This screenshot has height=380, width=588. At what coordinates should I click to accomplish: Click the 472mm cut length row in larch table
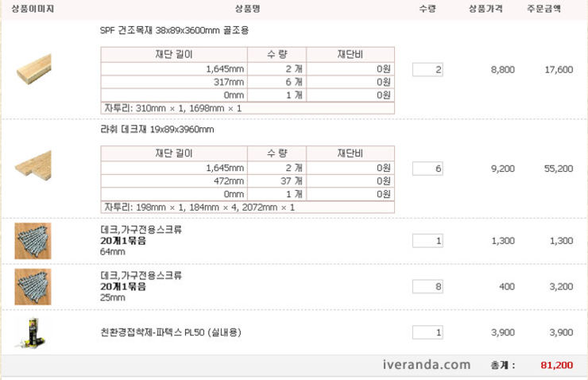tap(247, 180)
